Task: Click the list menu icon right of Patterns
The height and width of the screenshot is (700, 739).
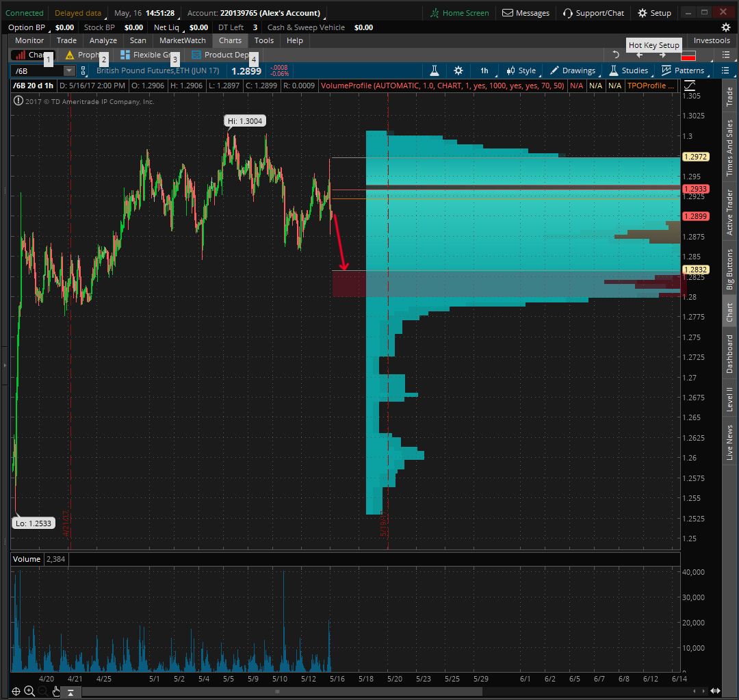Action: [x=725, y=70]
